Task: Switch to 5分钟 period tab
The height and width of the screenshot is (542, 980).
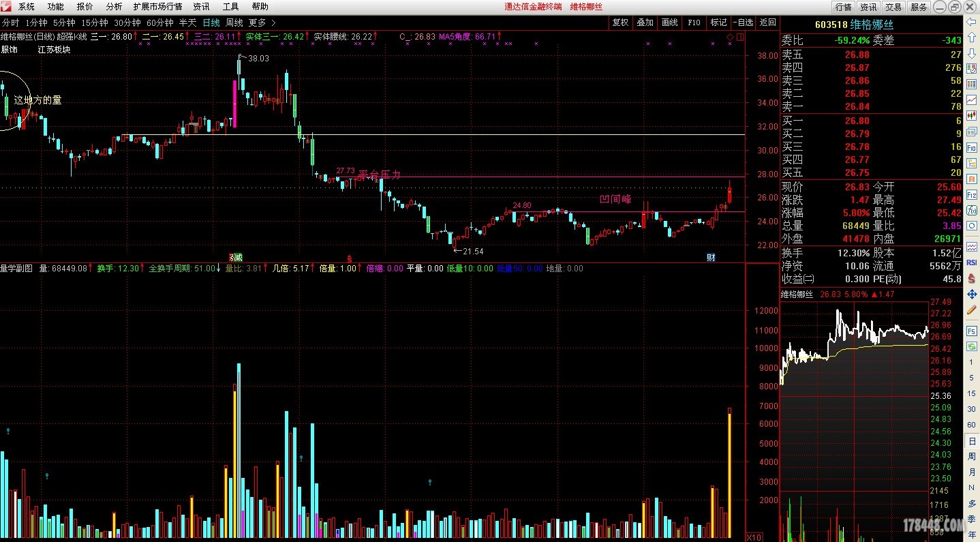Action: point(64,22)
